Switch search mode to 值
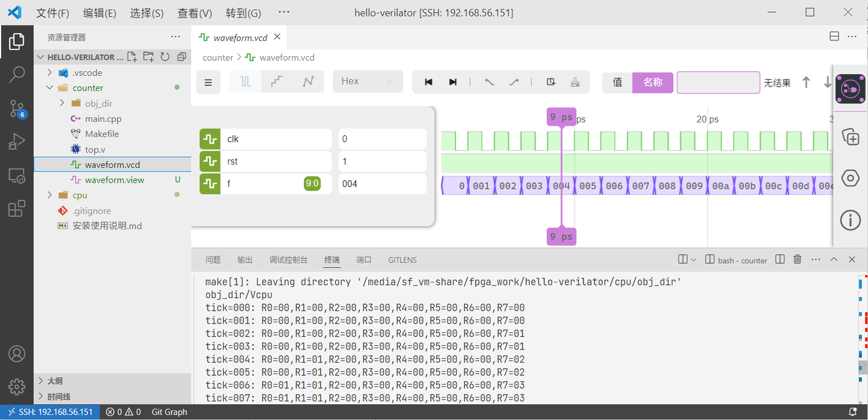Image resolution: width=868 pixels, height=420 pixels. tap(616, 83)
